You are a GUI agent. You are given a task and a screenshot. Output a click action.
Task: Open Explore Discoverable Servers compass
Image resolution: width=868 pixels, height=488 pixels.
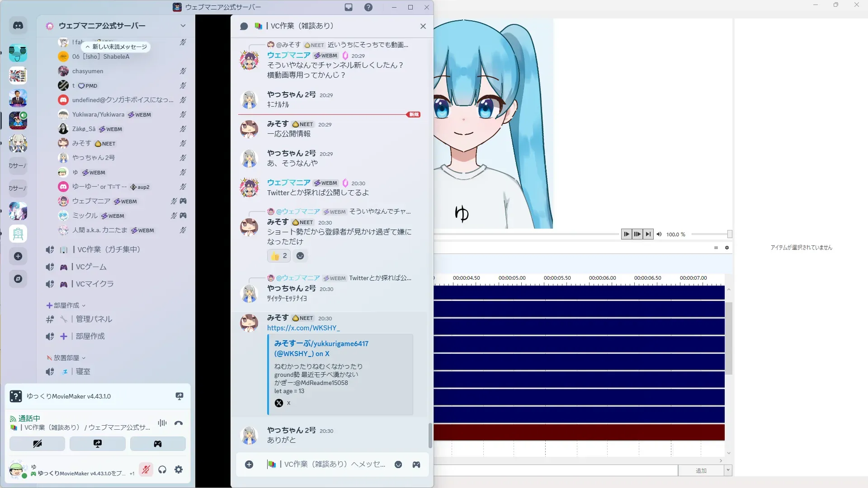click(18, 279)
